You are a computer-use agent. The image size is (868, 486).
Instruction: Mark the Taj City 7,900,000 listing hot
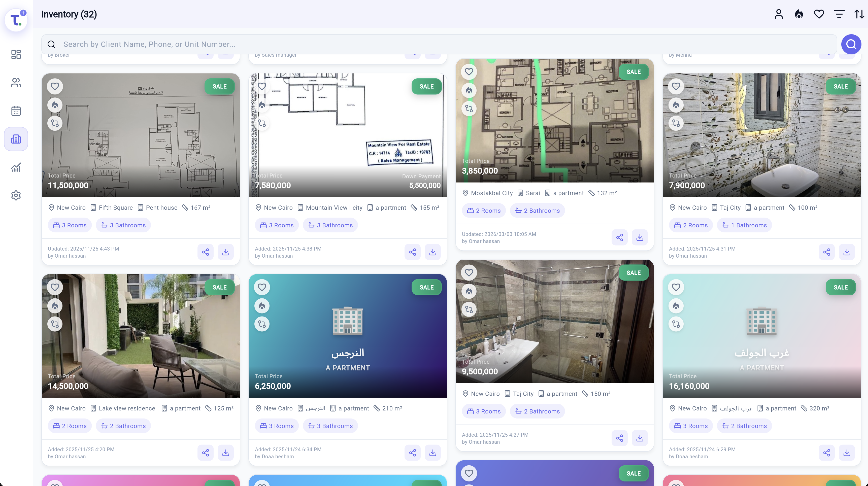(676, 105)
